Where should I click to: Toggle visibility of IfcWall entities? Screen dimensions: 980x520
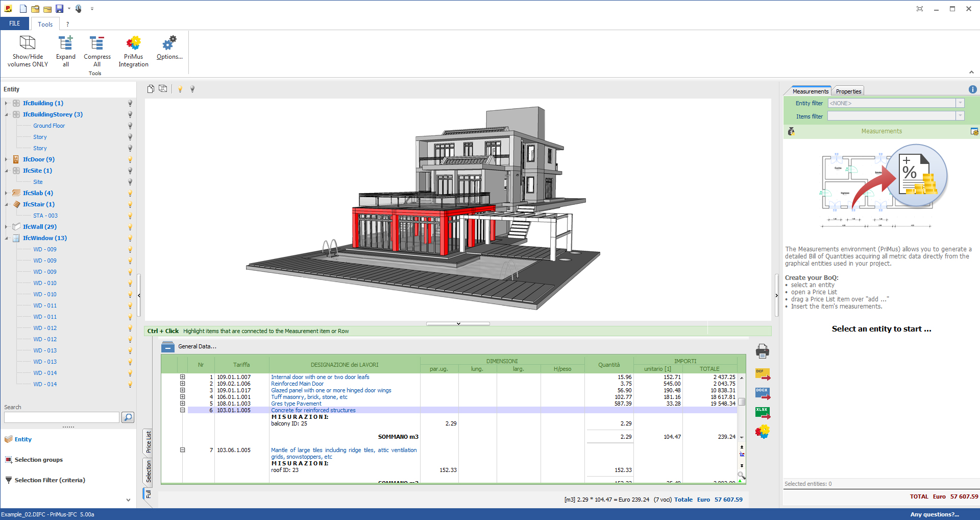point(130,227)
